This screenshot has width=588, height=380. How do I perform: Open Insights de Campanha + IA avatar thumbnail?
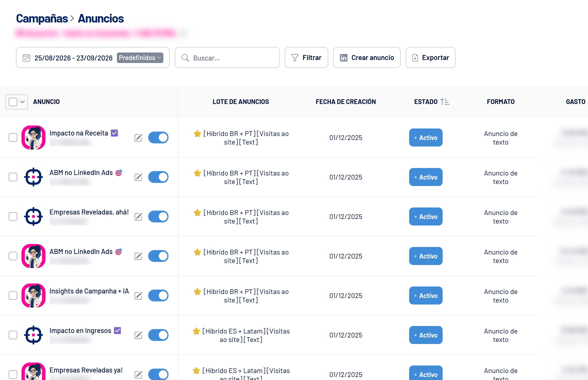tap(33, 295)
